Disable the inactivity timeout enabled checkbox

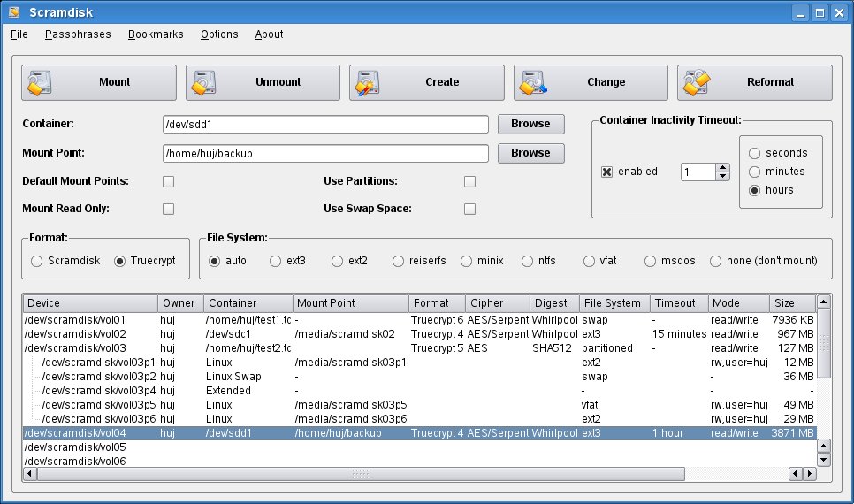click(606, 172)
